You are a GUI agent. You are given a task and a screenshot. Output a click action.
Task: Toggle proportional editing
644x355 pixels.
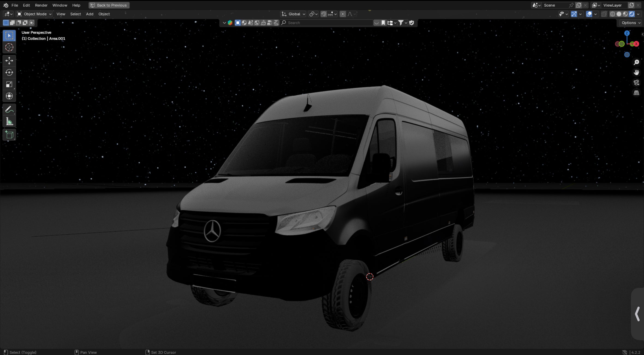pos(343,14)
